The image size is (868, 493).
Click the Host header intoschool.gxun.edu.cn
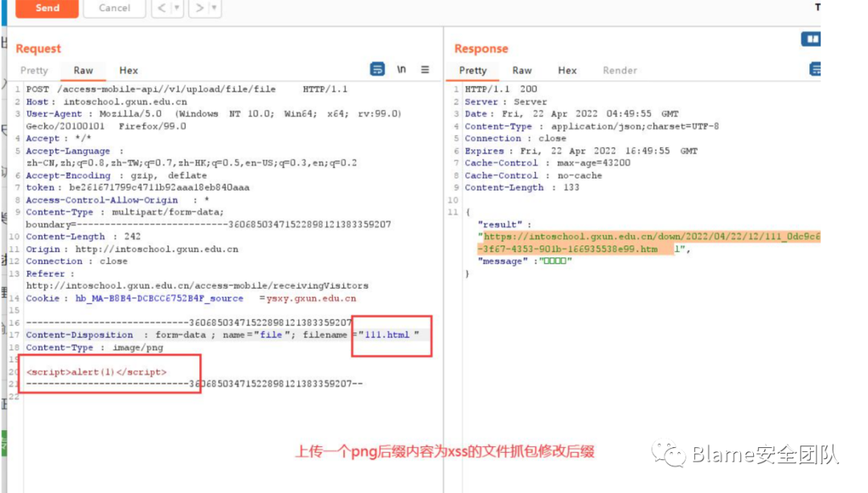pyautogui.click(x=106, y=102)
